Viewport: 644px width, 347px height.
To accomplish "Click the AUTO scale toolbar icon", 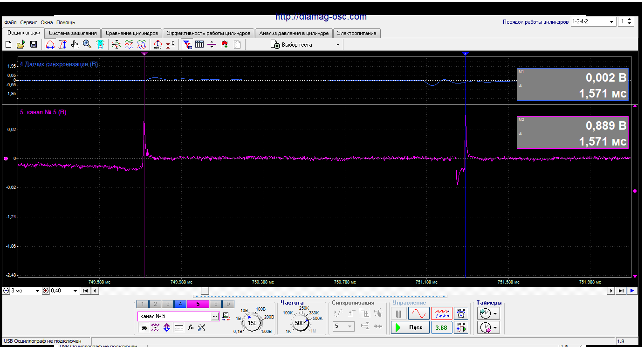I will 158,44.
